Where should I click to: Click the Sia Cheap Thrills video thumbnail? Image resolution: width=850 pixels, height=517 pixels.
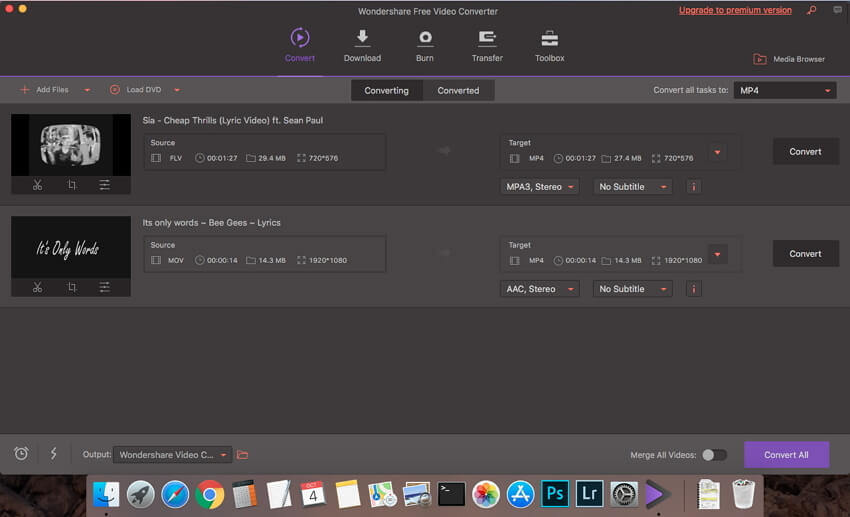(71, 145)
